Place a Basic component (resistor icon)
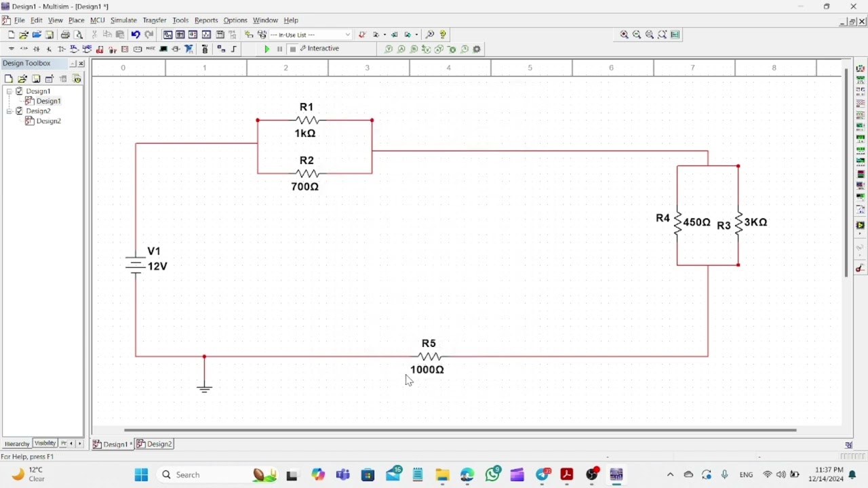Image resolution: width=868 pixels, height=488 pixels. [x=24, y=49]
